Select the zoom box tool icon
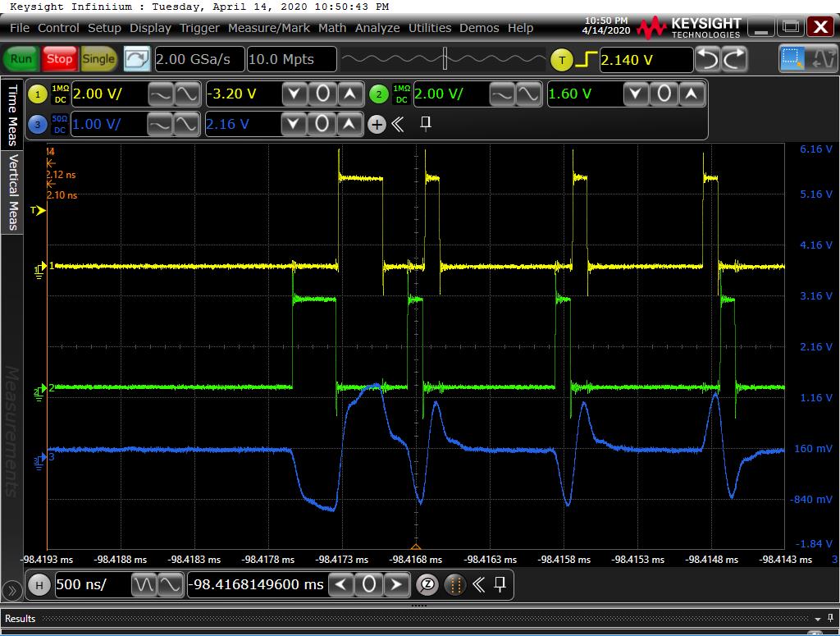The height and width of the screenshot is (636, 840). (792, 59)
